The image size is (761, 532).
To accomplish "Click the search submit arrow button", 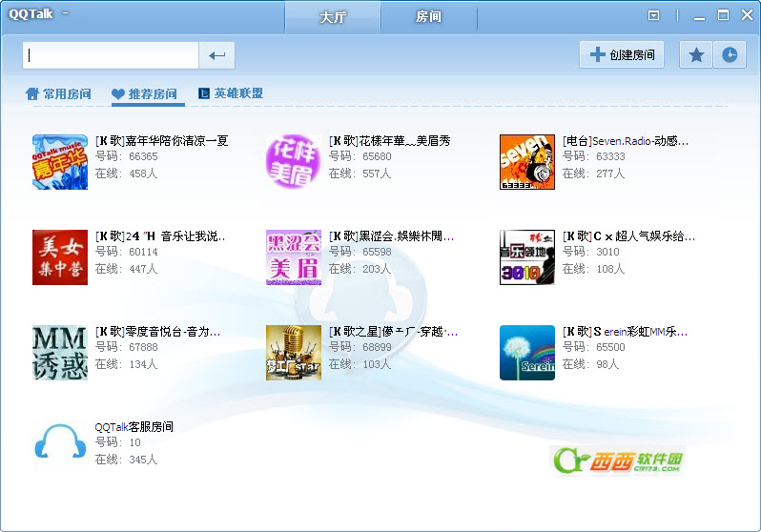I will pos(216,55).
